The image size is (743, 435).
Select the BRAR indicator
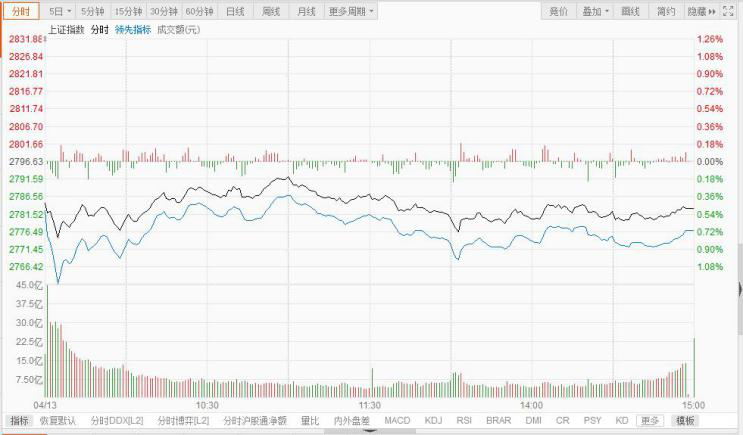coord(498,421)
